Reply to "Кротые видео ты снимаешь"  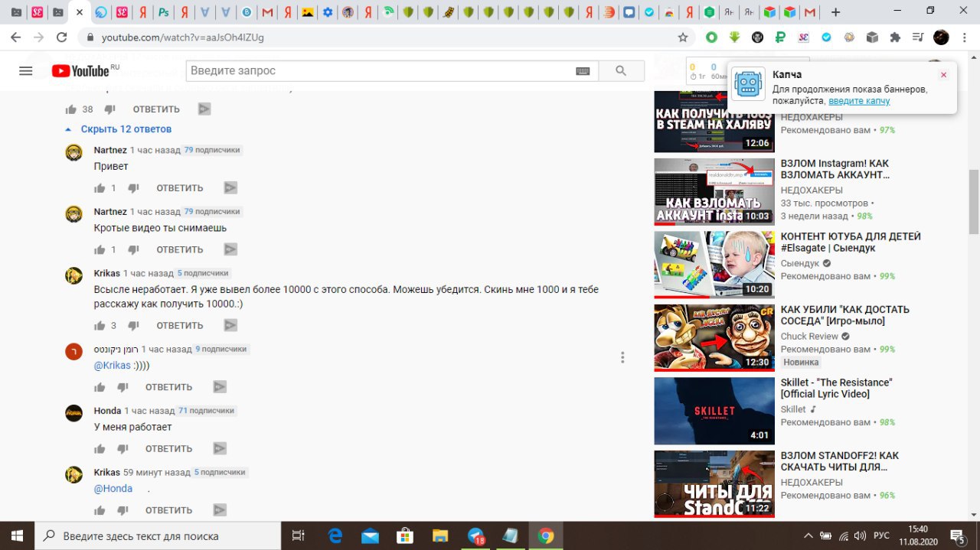pyautogui.click(x=180, y=249)
